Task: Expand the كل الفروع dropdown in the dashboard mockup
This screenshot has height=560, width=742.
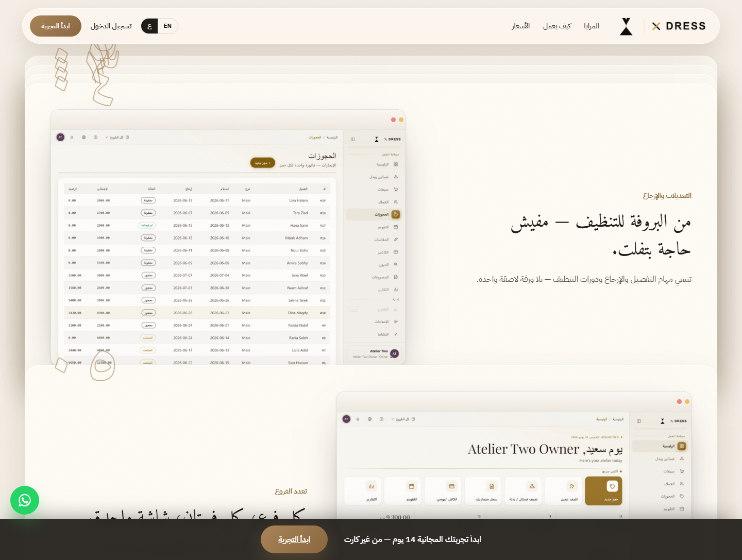Action: 403,419
